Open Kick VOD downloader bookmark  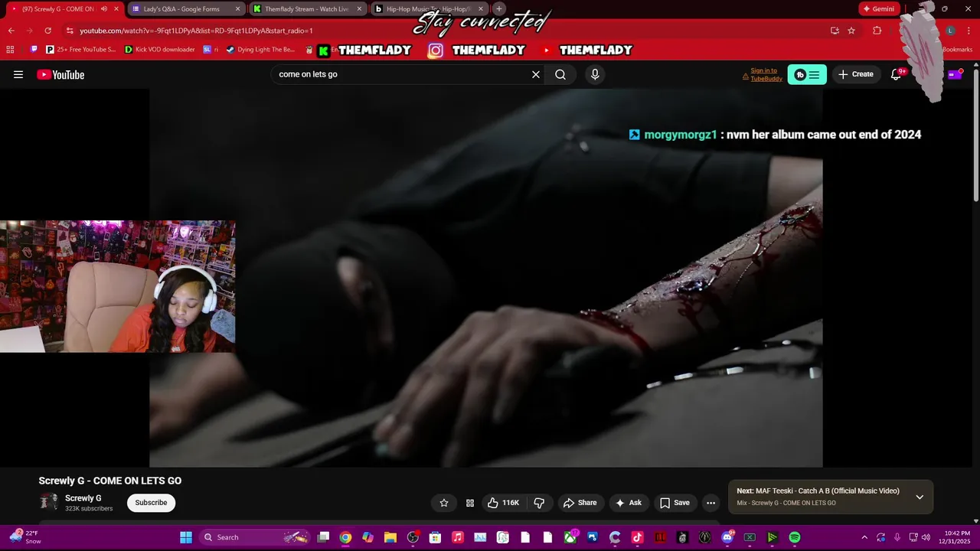click(160, 50)
